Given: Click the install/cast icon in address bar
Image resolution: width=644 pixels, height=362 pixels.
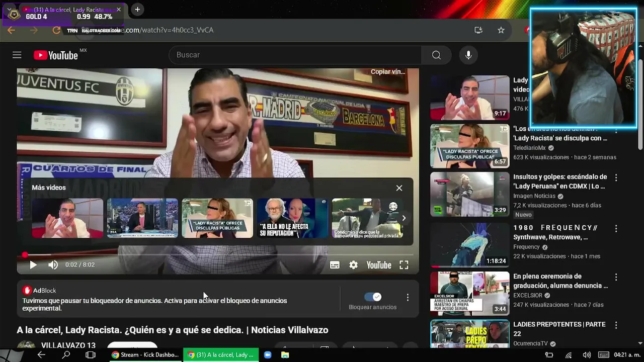Looking at the screenshot, I should pyautogui.click(x=478, y=30).
